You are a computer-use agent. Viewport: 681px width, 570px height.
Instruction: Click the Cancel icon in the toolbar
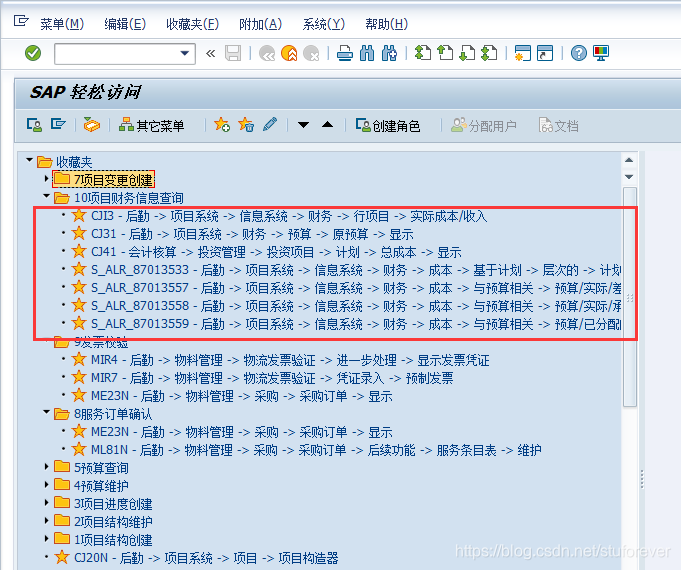(x=311, y=53)
